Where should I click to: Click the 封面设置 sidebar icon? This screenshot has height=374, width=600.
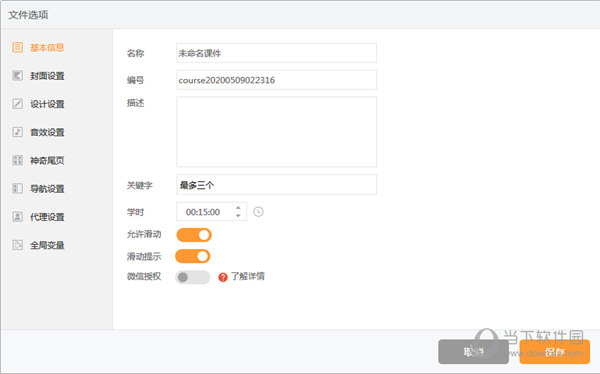pos(17,75)
